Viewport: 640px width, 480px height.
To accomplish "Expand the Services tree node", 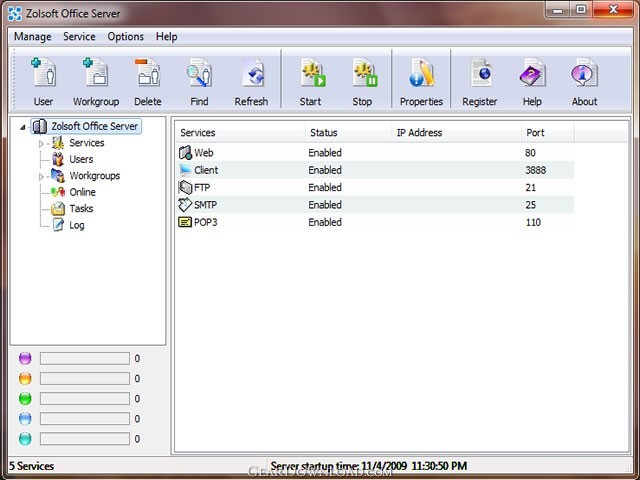I will (41, 144).
